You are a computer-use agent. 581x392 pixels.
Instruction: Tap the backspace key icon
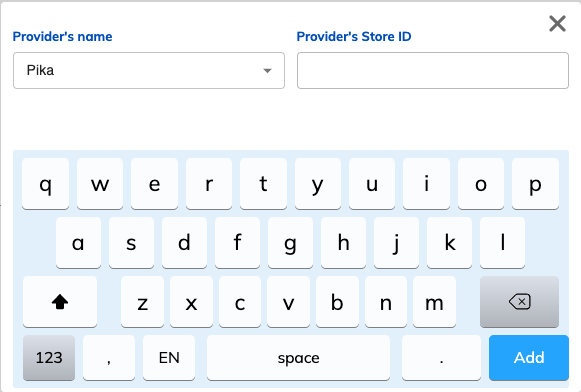[x=519, y=302]
